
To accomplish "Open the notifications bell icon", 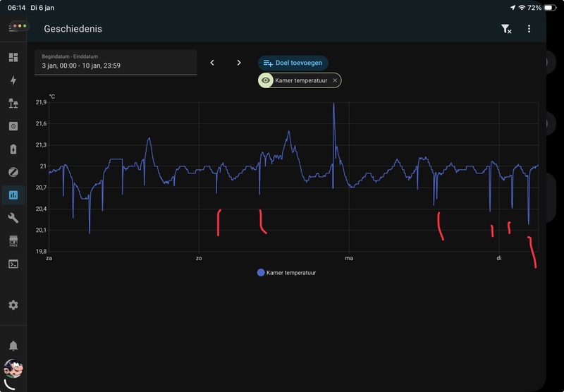I will click(13, 345).
